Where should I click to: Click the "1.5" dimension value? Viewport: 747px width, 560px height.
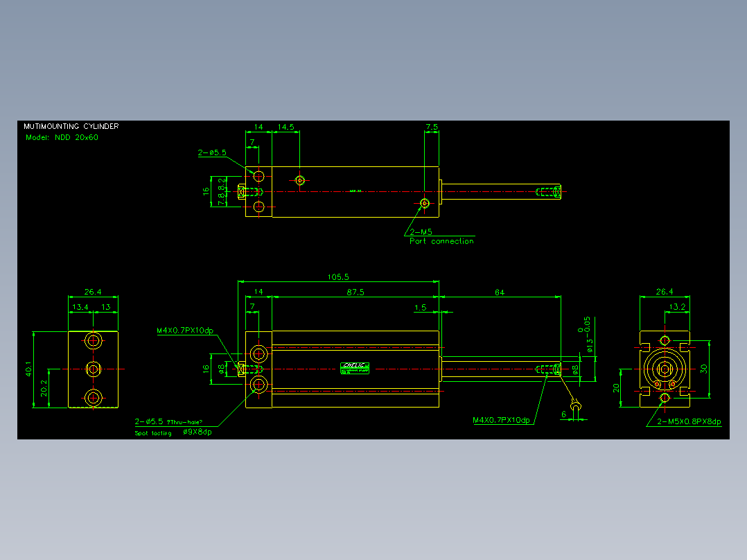pyautogui.click(x=420, y=308)
